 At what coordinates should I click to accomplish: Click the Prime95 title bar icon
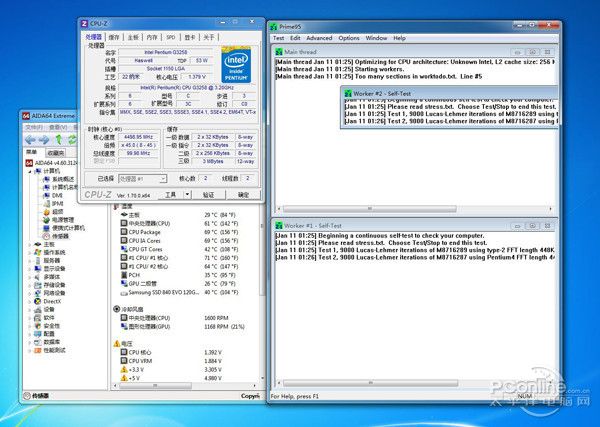coord(274,27)
